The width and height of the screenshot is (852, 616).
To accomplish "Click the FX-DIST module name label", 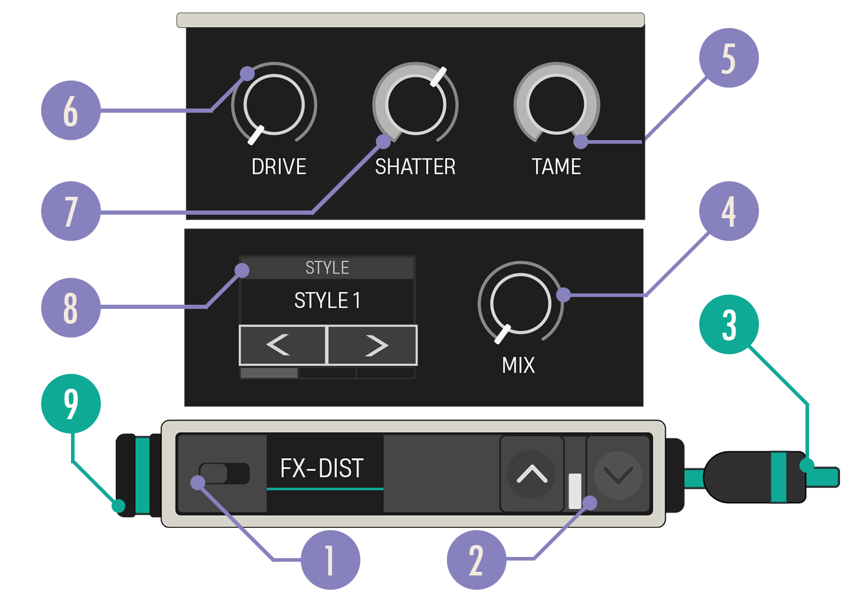I will coord(322,469).
